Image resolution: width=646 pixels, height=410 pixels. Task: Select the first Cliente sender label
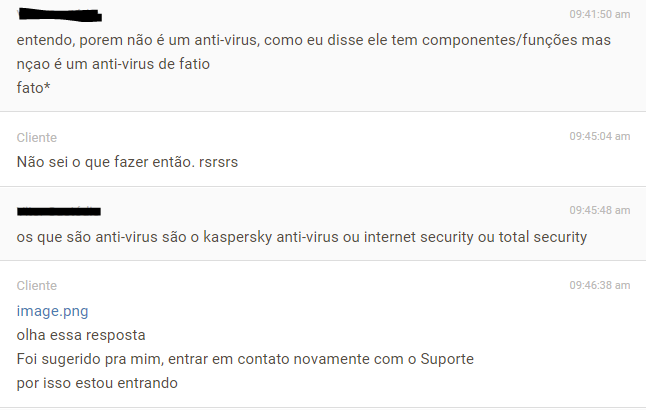(x=37, y=137)
